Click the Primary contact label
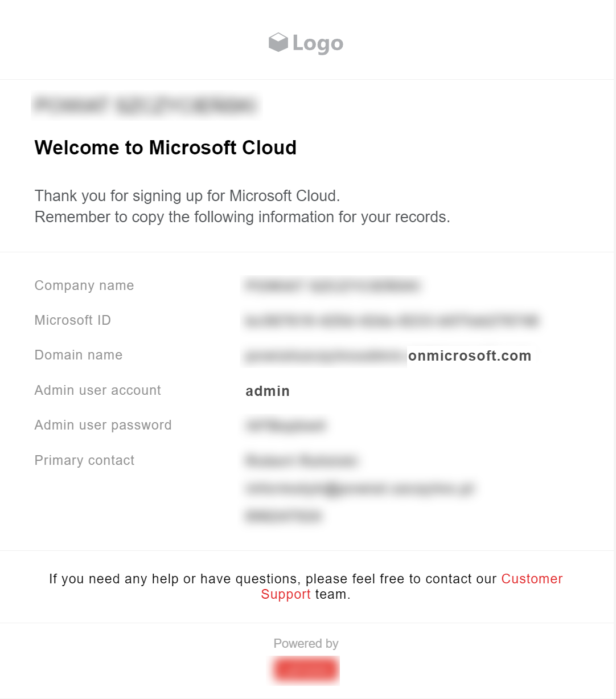The width and height of the screenshot is (616, 699). click(x=85, y=460)
